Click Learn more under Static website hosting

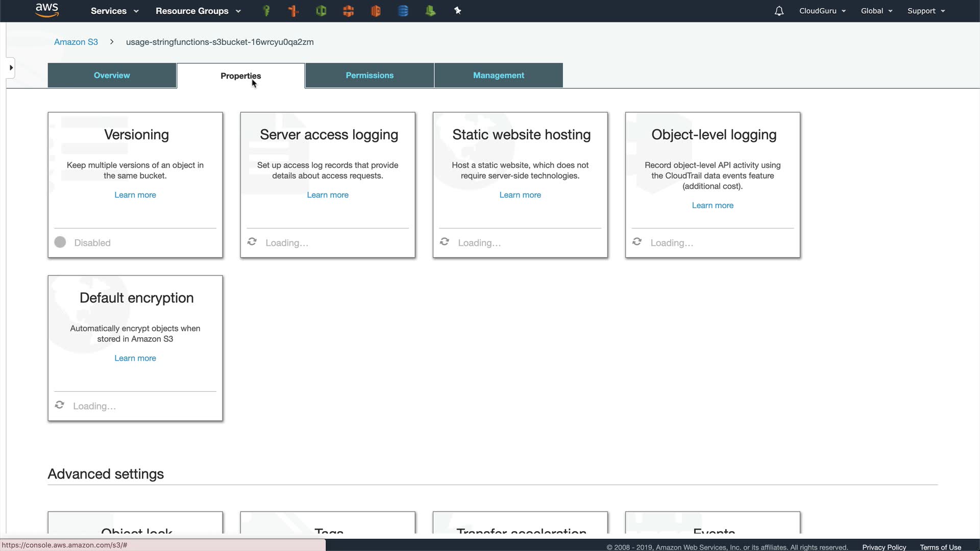tap(520, 195)
